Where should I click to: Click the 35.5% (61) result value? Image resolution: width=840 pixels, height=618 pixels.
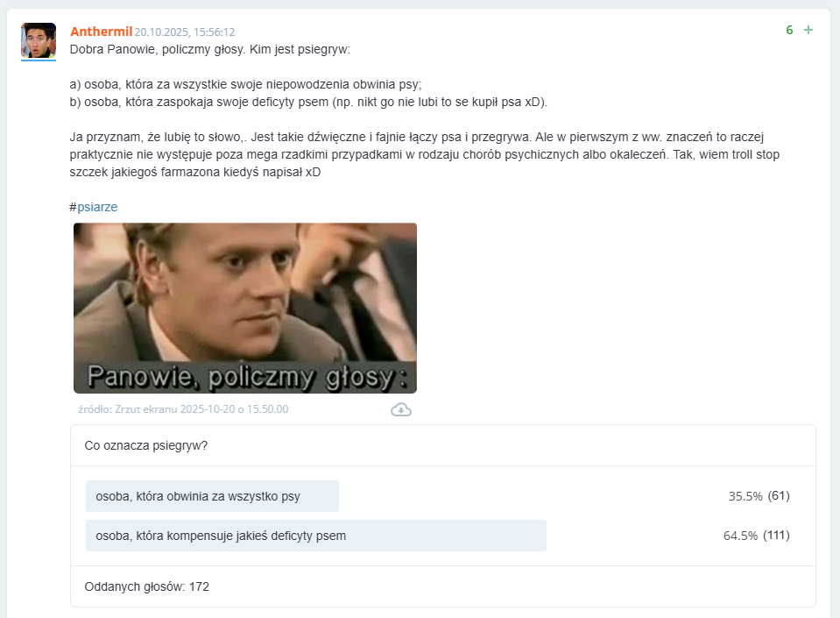click(x=759, y=496)
